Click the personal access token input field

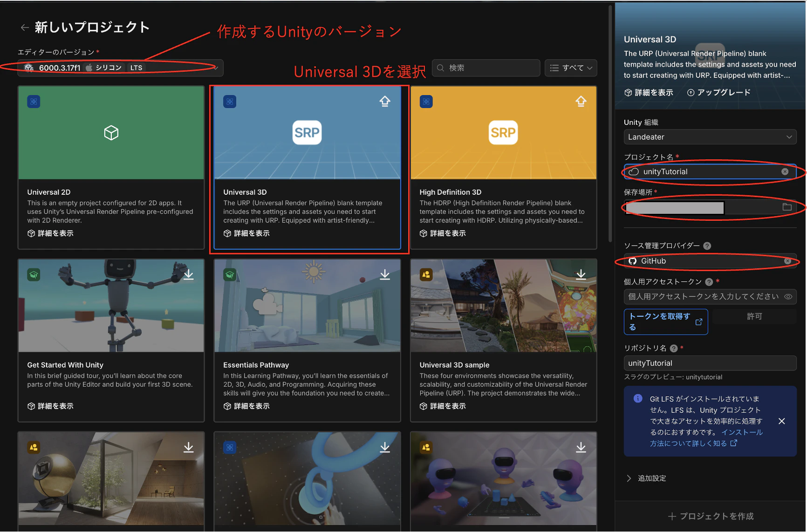710,297
